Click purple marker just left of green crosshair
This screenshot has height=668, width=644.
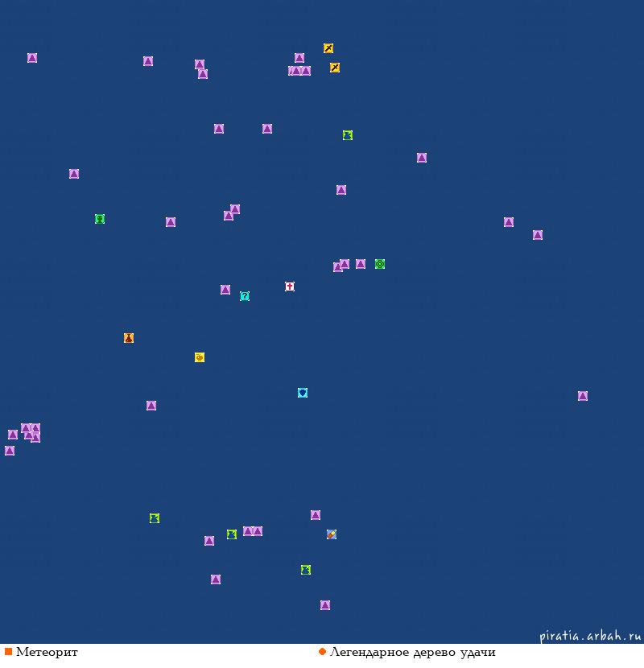[x=361, y=264]
